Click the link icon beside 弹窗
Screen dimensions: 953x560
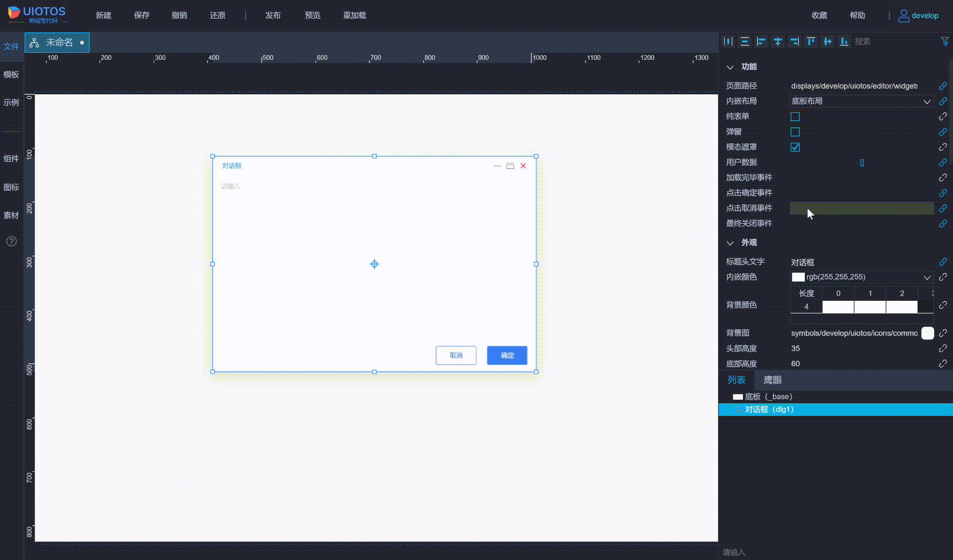click(x=943, y=132)
